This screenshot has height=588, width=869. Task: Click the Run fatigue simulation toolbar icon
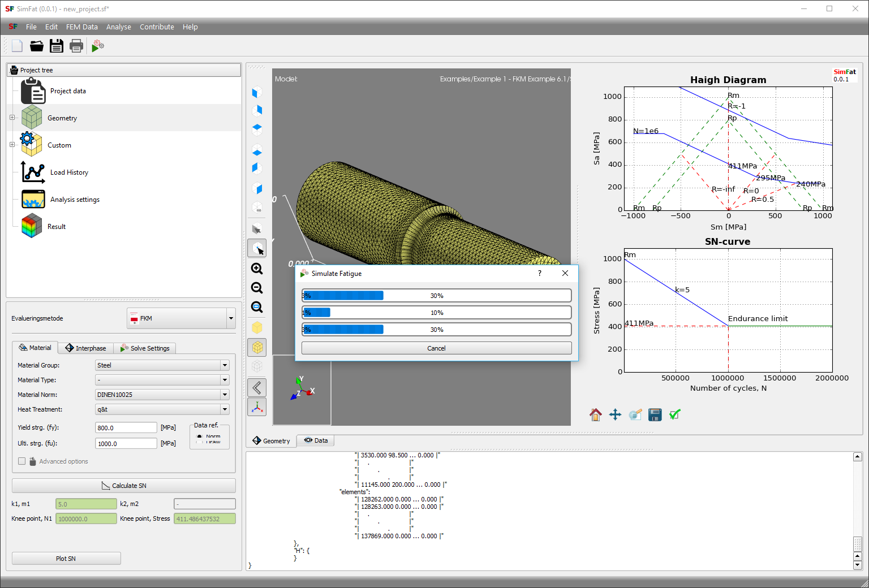pos(97,46)
